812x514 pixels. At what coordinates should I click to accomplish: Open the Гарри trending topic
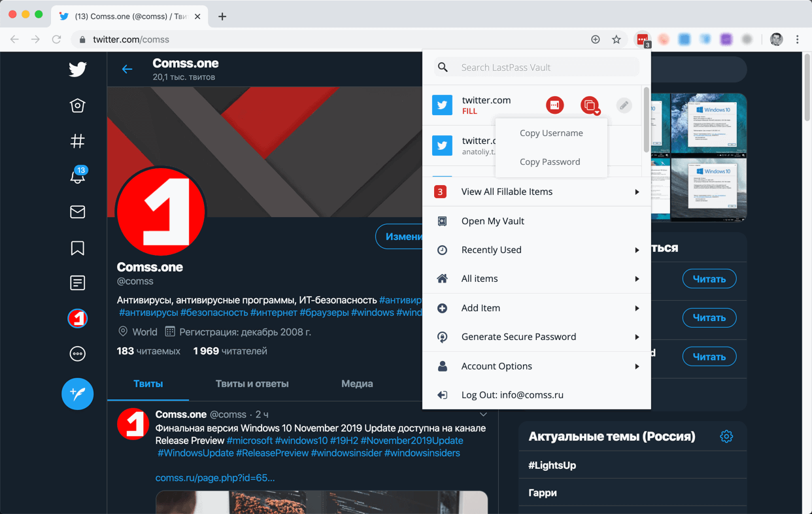pyautogui.click(x=543, y=492)
